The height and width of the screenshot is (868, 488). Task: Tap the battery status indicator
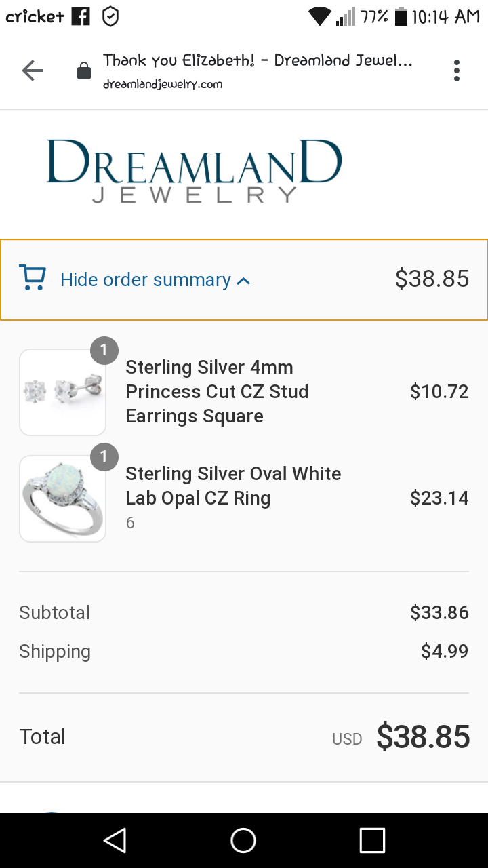tap(401, 16)
